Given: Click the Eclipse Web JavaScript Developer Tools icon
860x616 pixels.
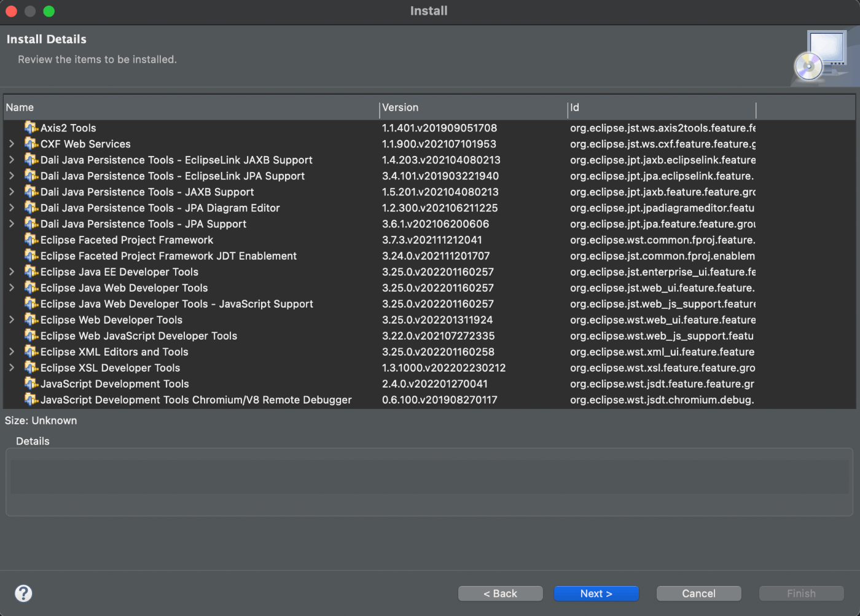Looking at the screenshot, I should pyautogui.click(x=31, y=335).
